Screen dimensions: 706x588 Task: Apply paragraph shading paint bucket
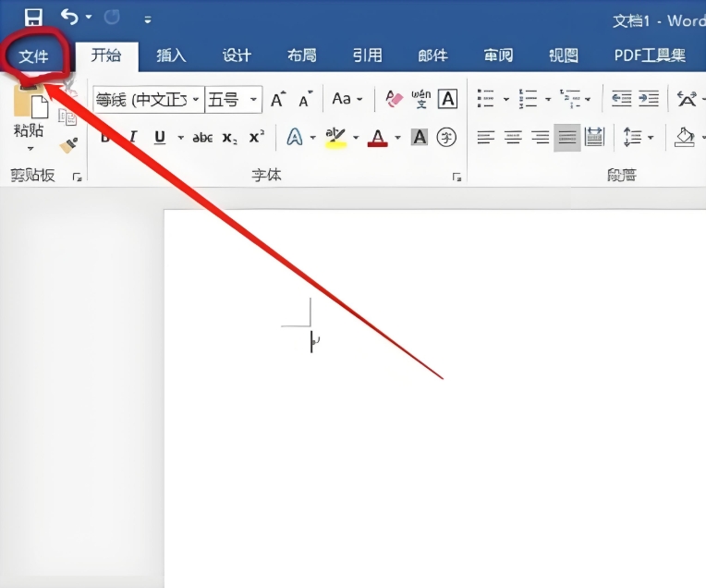[684, 137]
